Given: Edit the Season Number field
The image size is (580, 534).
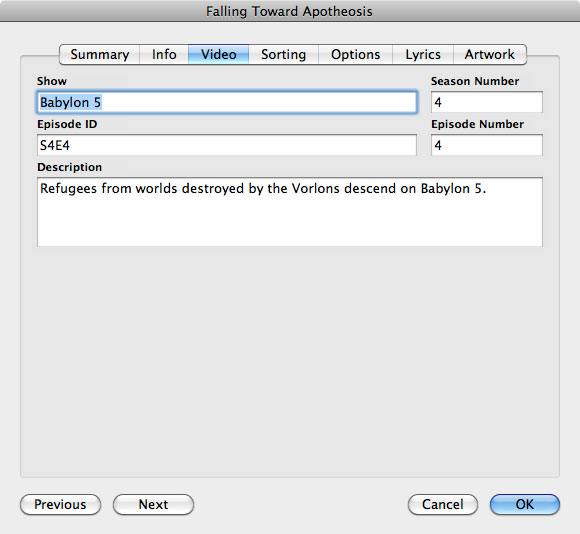Looking at the screenshot, I should coord(487,102).
